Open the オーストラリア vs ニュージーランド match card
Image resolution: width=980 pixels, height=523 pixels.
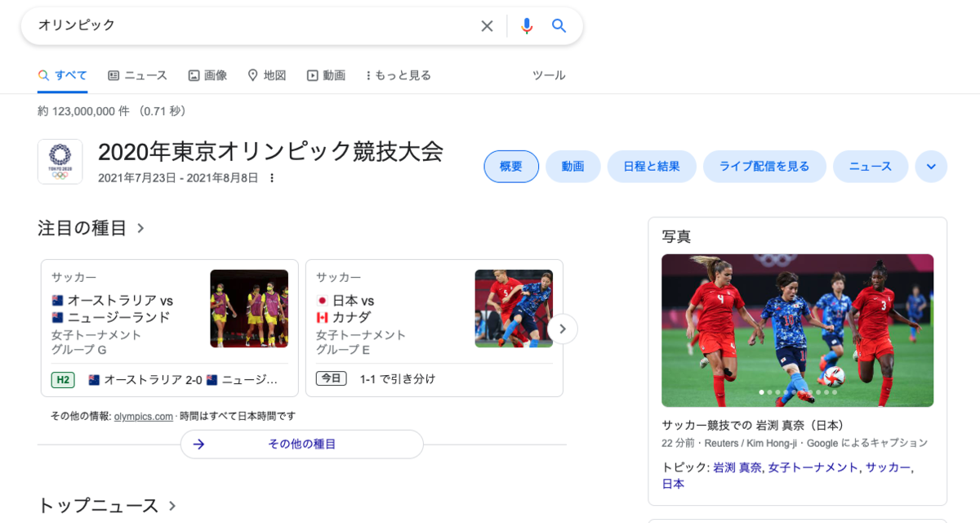170,328
